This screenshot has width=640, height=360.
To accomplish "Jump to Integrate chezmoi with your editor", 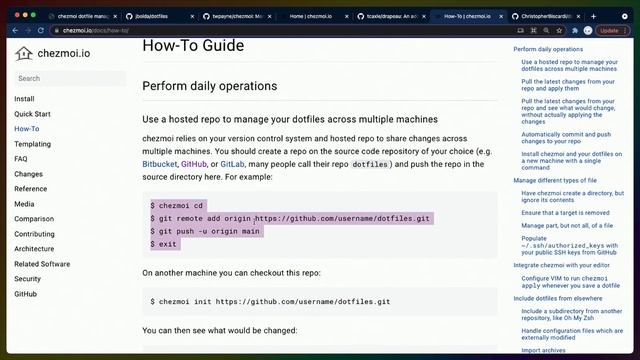I will coord(562,265).
